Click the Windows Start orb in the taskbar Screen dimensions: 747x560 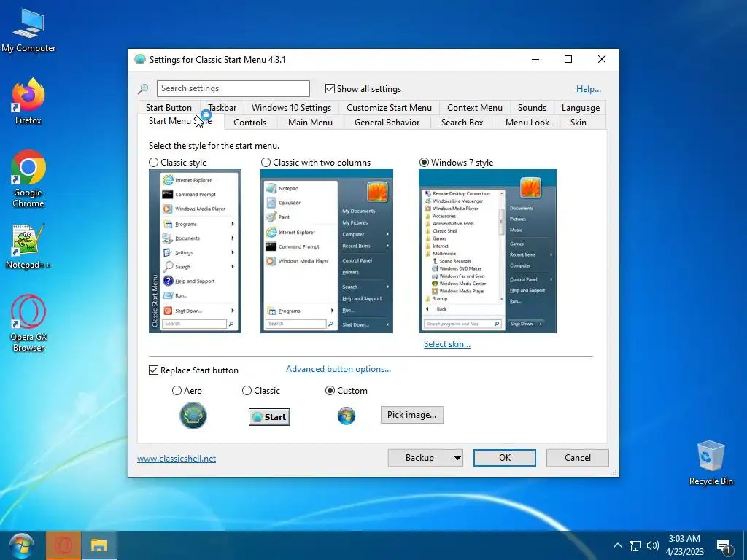21,545
